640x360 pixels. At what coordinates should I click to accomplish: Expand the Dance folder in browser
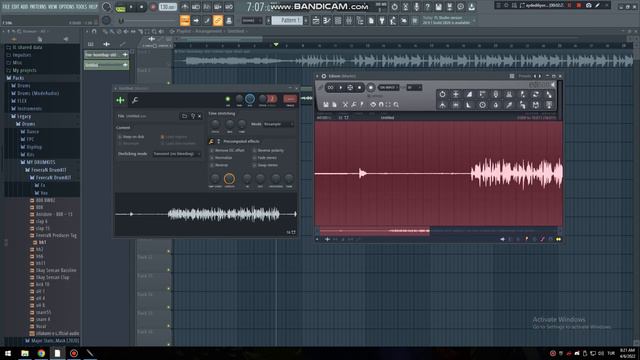[x=33, y=131]
